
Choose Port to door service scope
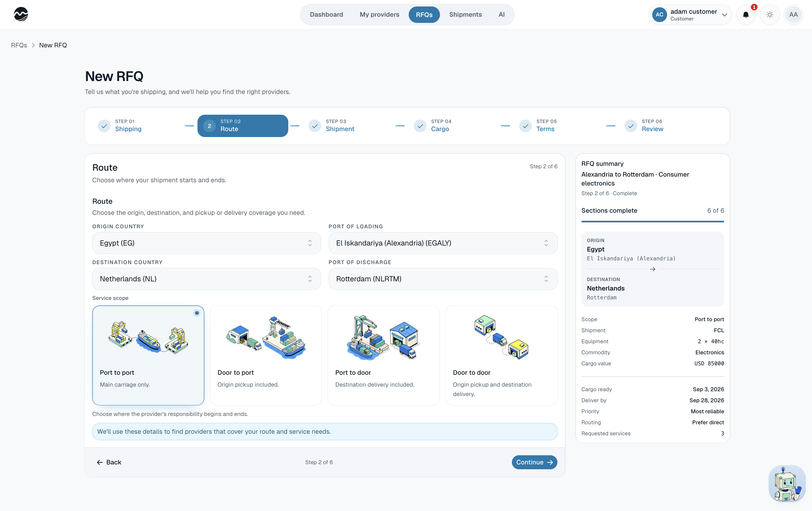(x=383, y=355)
